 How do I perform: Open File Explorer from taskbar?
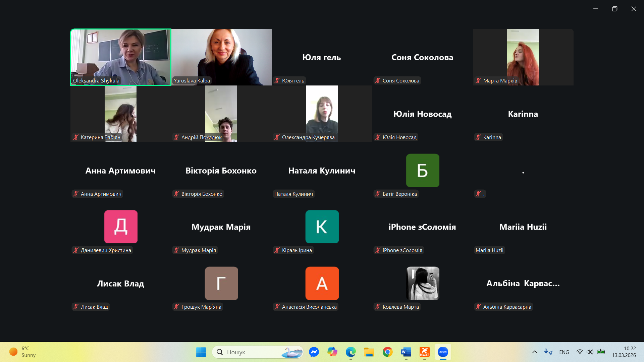[369, 352]
